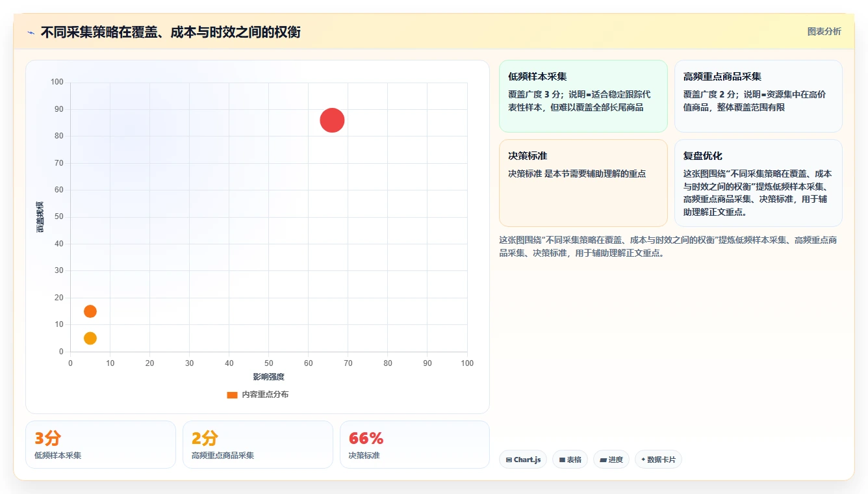Select the 进度 tag
This screenshot has height=494, width=868.
611,460
